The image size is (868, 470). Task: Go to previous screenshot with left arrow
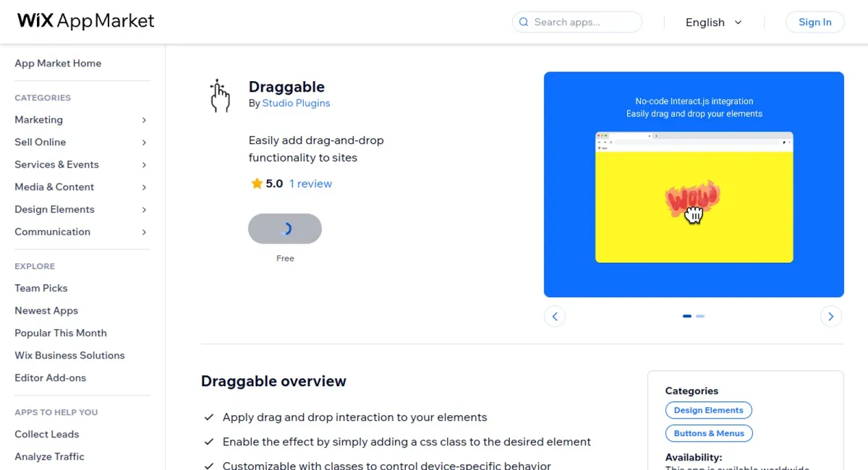[x=555, y=316]
